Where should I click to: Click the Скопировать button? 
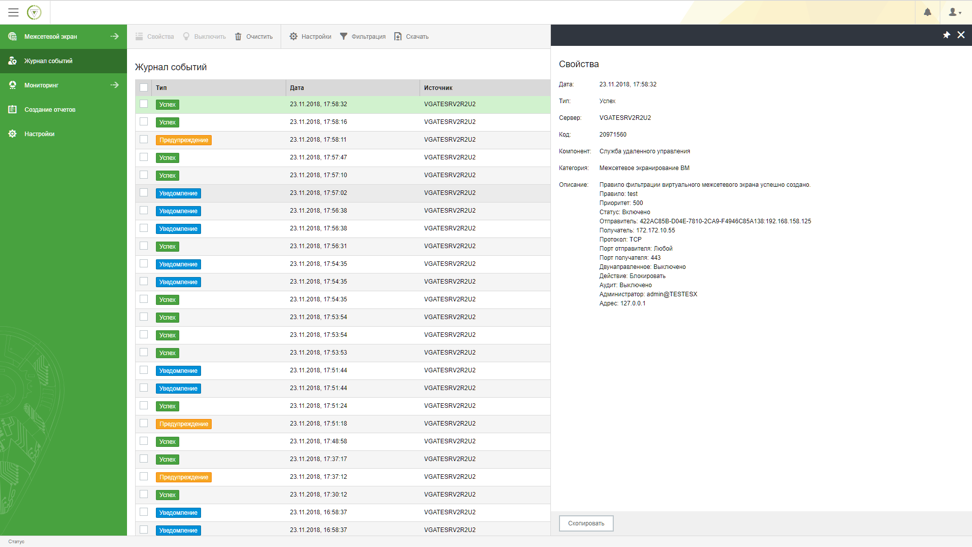[x=586, y=523]
